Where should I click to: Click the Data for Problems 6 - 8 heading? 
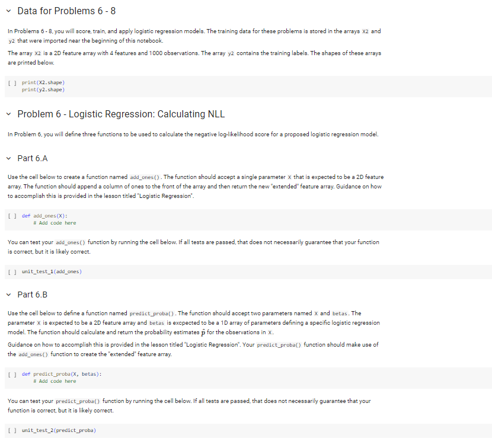click(66, 11)
